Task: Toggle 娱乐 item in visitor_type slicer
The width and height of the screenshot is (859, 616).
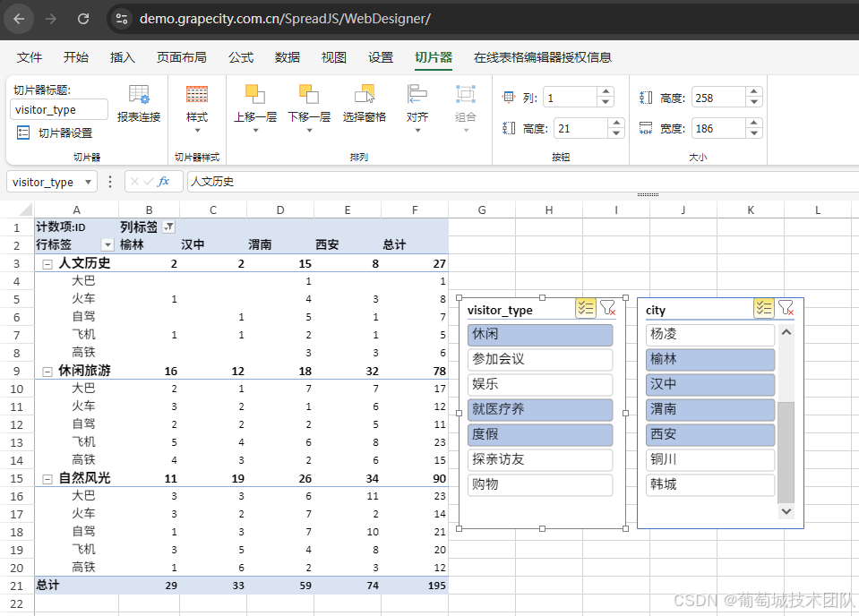Action: coord(540,384)
